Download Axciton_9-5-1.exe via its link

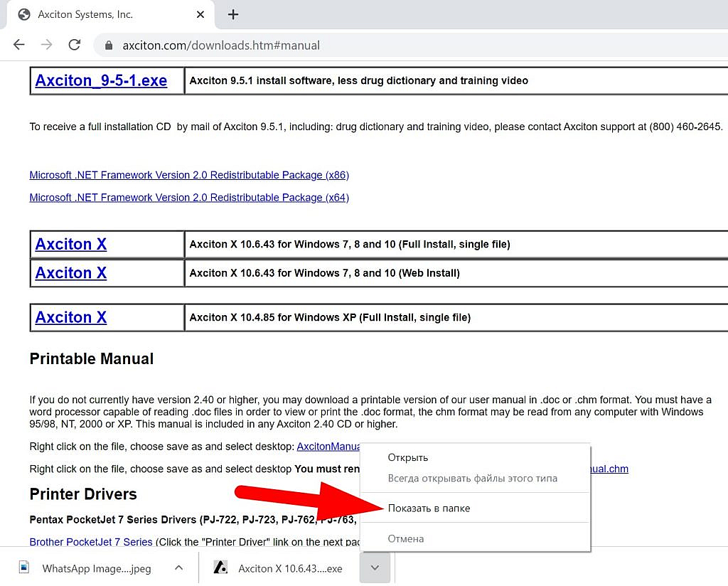[101, 80]
